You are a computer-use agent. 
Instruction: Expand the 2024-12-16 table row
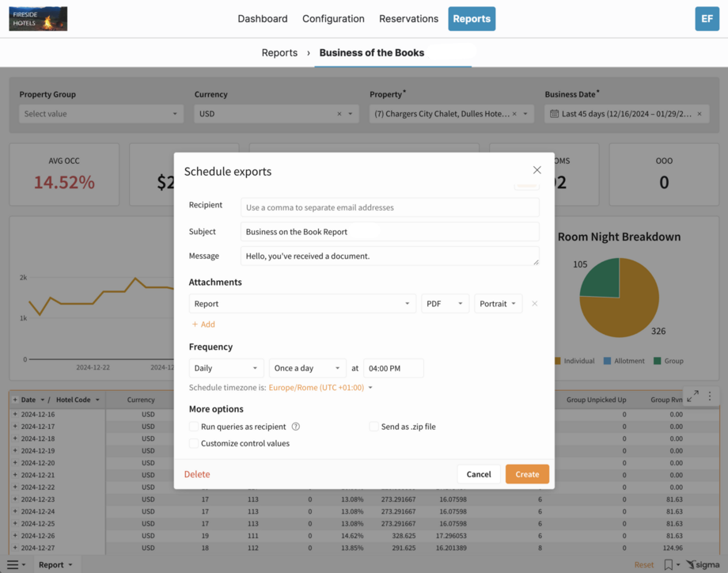[x=15, y=414]
